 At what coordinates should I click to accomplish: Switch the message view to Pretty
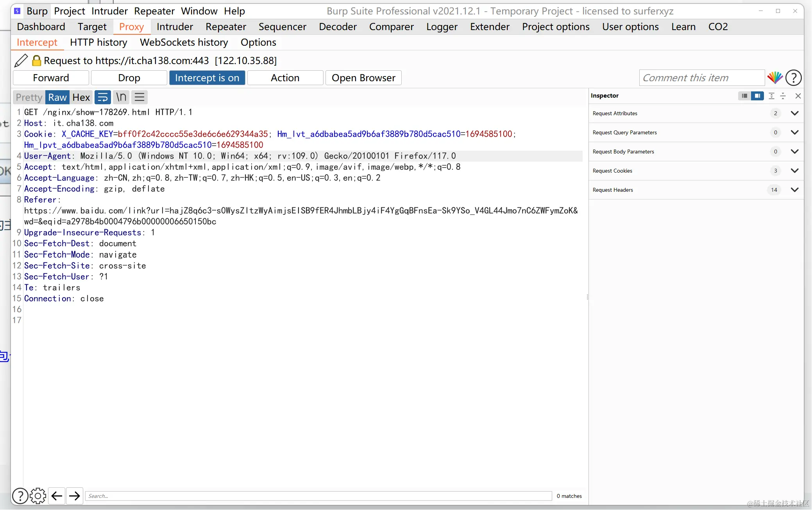point(29,97)
